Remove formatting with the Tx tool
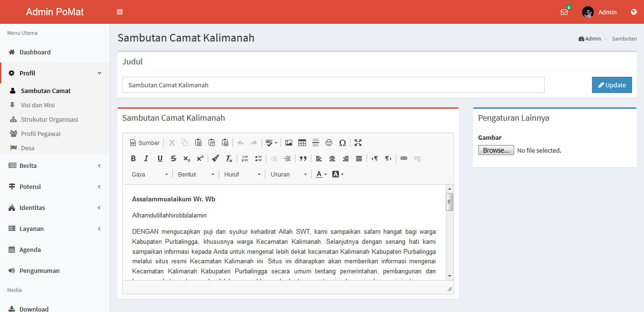The image size is (644, 312). point(229,158)
